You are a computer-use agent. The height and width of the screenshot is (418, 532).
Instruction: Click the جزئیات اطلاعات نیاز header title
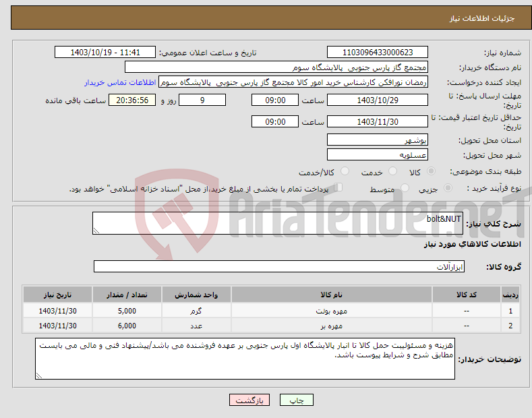482,18
